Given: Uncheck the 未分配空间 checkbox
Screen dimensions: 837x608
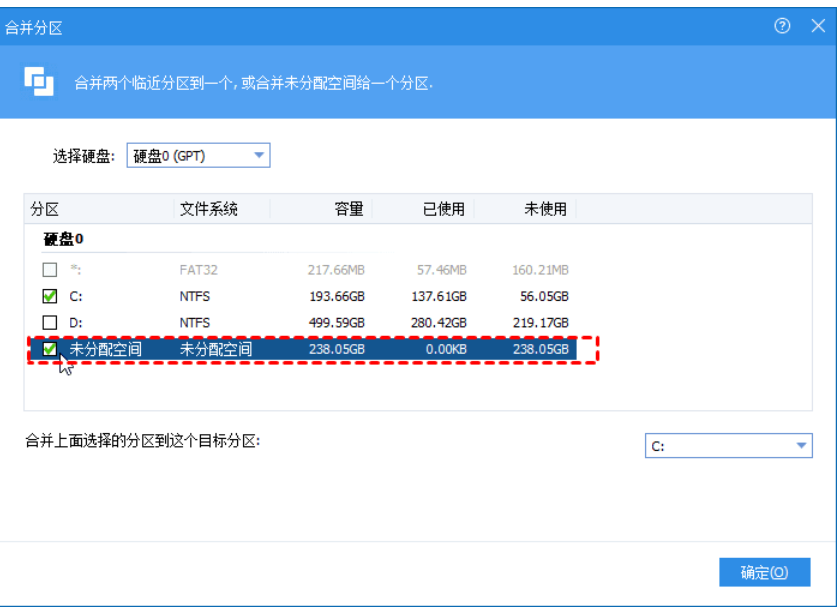Looking at the screenshot, I should [50, 349].
